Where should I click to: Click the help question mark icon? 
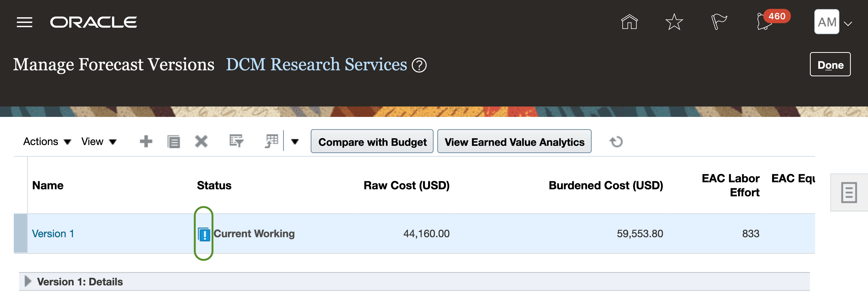(x=419, y=65)
